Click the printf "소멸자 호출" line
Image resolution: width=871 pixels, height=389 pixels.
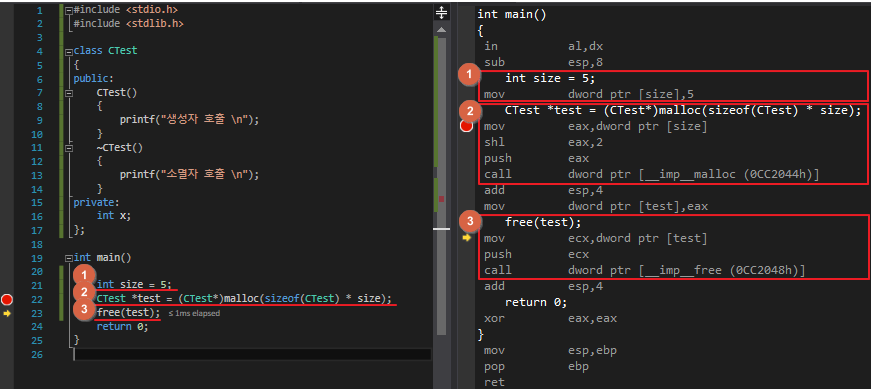[189, 174]
